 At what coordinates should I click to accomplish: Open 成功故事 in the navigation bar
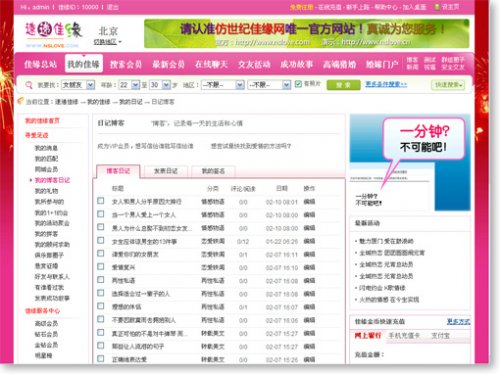point(296,64)
